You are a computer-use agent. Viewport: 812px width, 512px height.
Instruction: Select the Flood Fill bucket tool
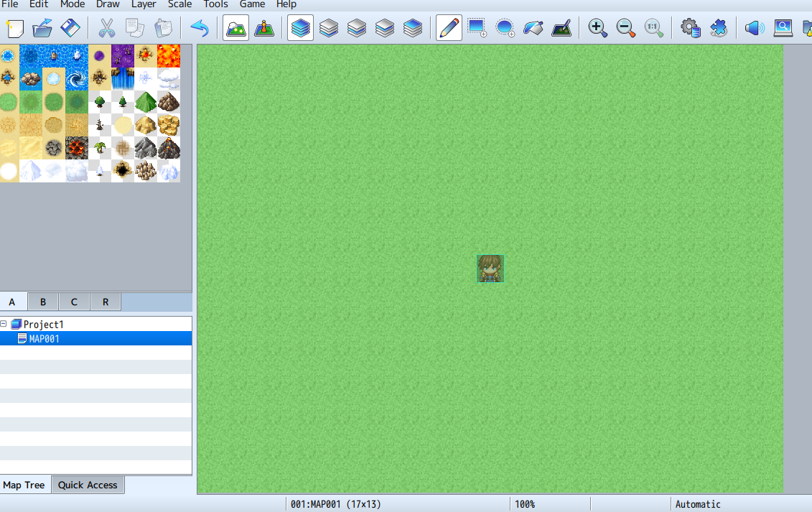click(533, 28)
